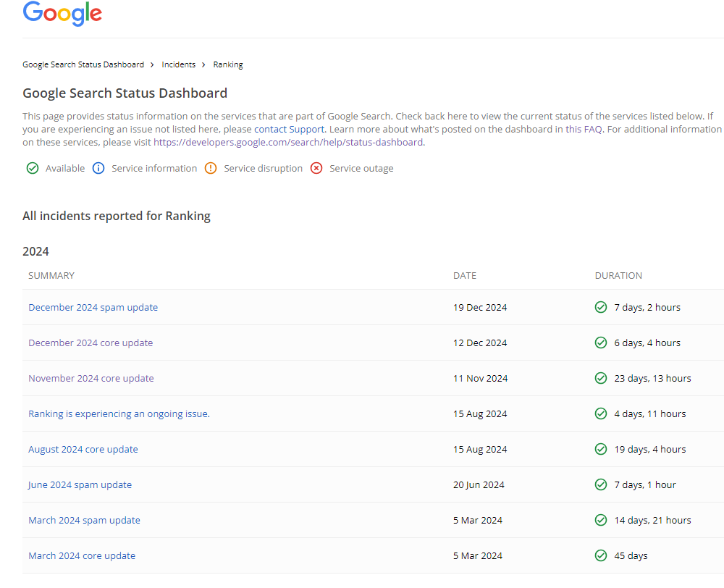Click All incidents reported for Ranking heading
The width and height of the screenshot is (724, 588).
pos(117,217)
